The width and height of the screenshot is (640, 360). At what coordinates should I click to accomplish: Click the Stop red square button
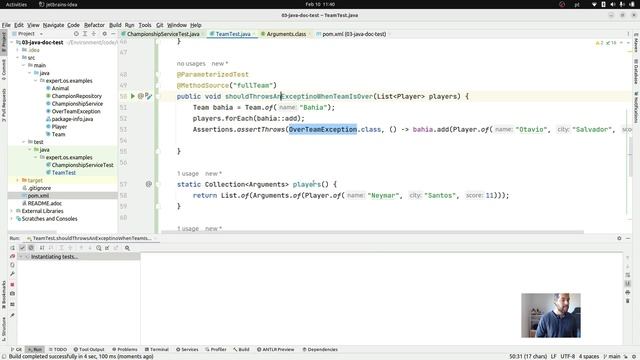click(13, 284)
